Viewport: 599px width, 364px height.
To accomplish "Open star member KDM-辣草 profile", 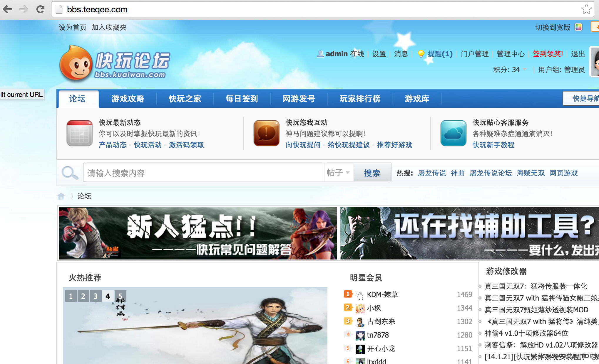I will coord(382,294).
